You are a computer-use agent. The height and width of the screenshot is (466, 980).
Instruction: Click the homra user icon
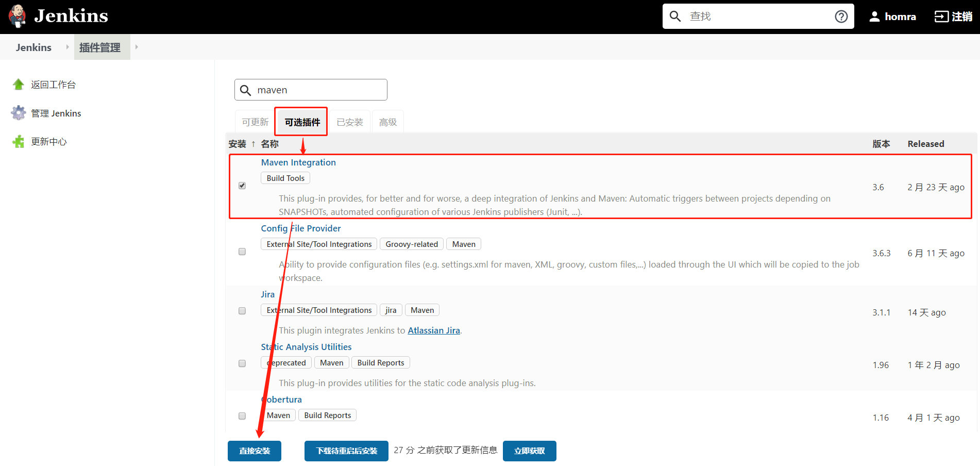874,16
